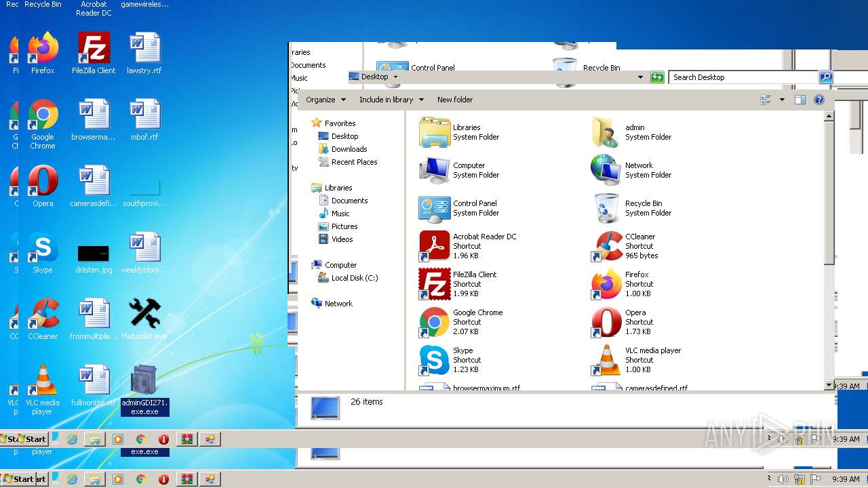
Task: Select Computer System Folder in file list
Action: tap(459, 170)
